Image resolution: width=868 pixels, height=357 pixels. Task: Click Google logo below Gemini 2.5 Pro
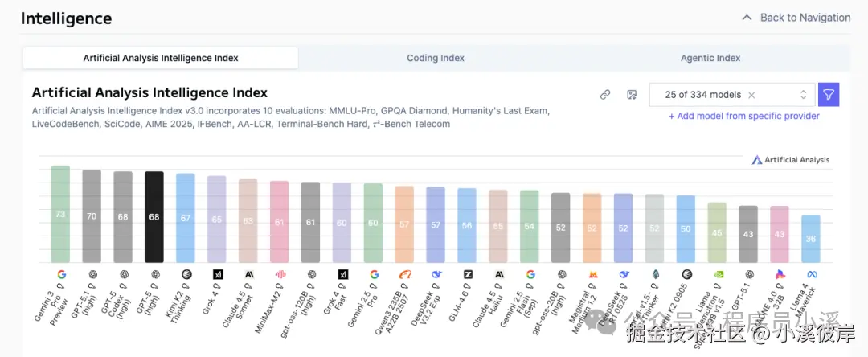point(374,274)
